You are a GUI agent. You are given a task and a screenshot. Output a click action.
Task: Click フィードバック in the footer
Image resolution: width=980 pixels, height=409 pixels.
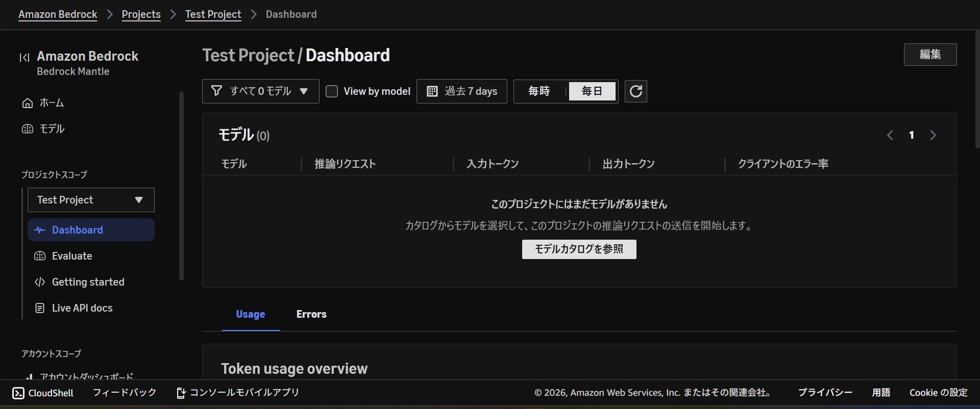125,393
